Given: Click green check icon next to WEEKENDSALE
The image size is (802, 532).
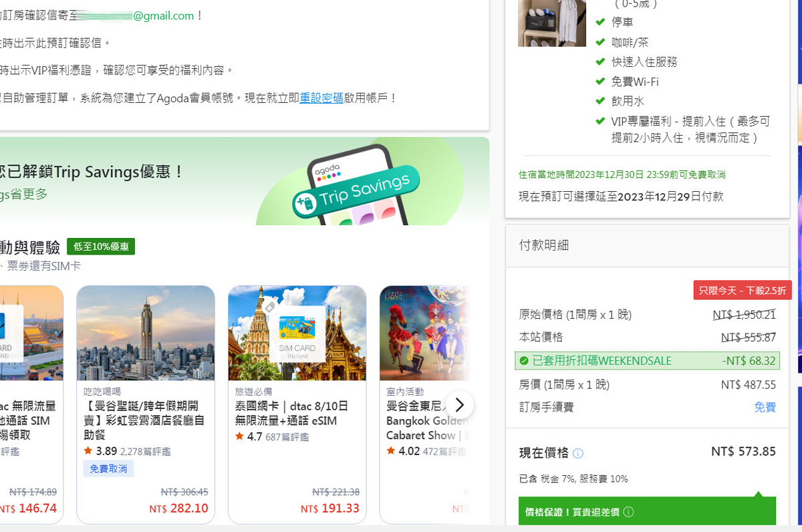Looking at the screenshot, I should tap(524, 361).
